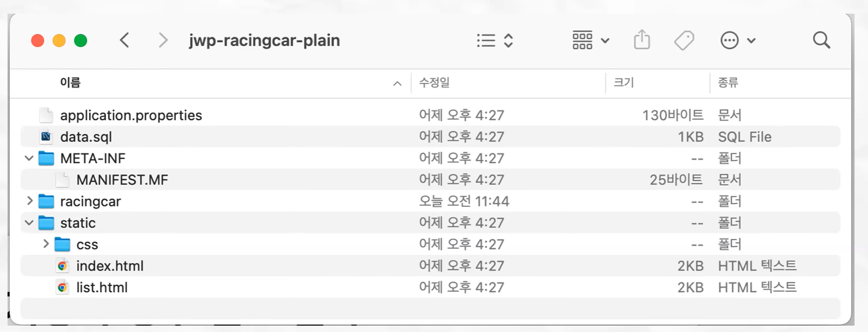The image size is (868, 332).
Task: Click the 1KB size of data.sql
Action: pyautogui.click(x=691, y=136)
